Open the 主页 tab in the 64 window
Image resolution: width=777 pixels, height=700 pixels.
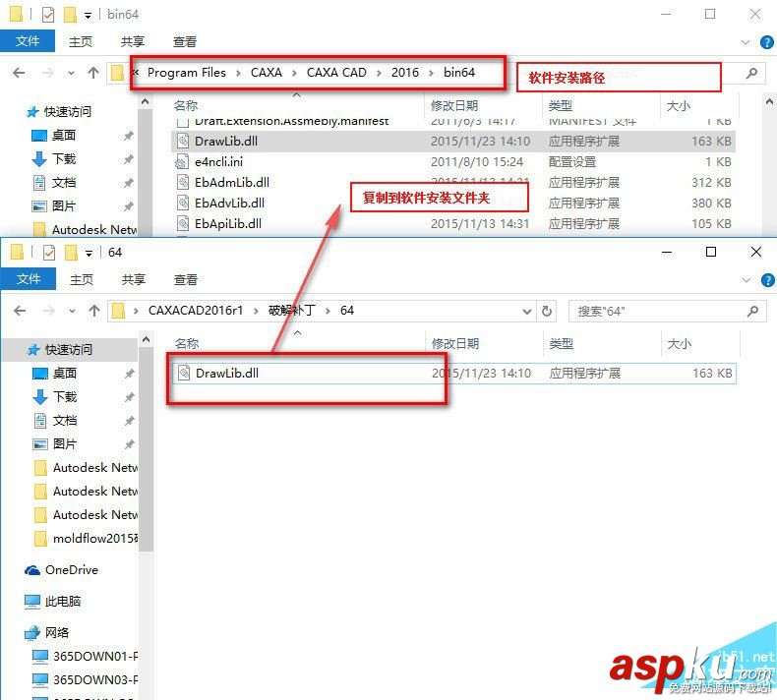click(x=82, y=279)
